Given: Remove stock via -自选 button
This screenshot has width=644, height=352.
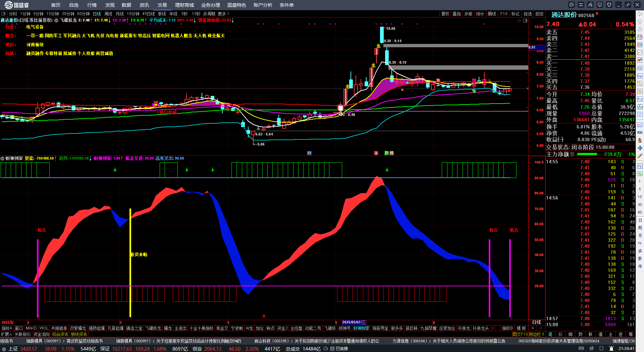Looking at the screenshot, I should pyautogui.click(x=527, y=14).
